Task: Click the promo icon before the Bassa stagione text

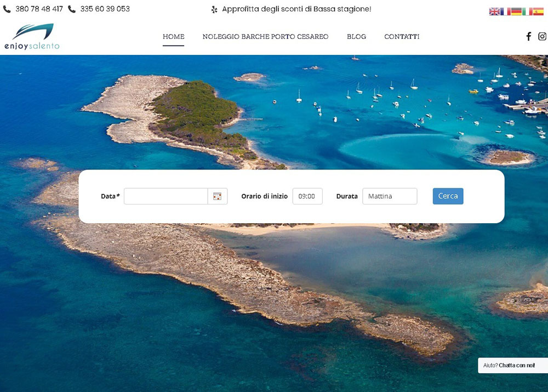Action: 214,9
